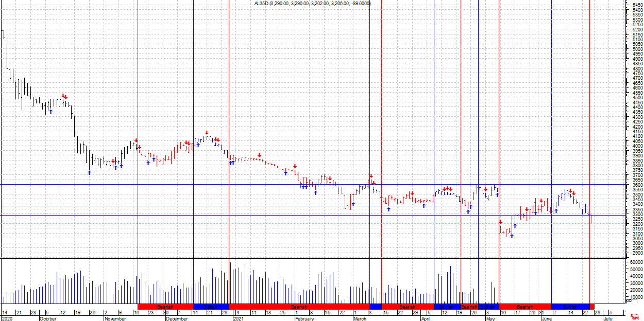Click the red sell arrows near 4500 in October
The width and height of the screenshot is (644, 321).
64,96
